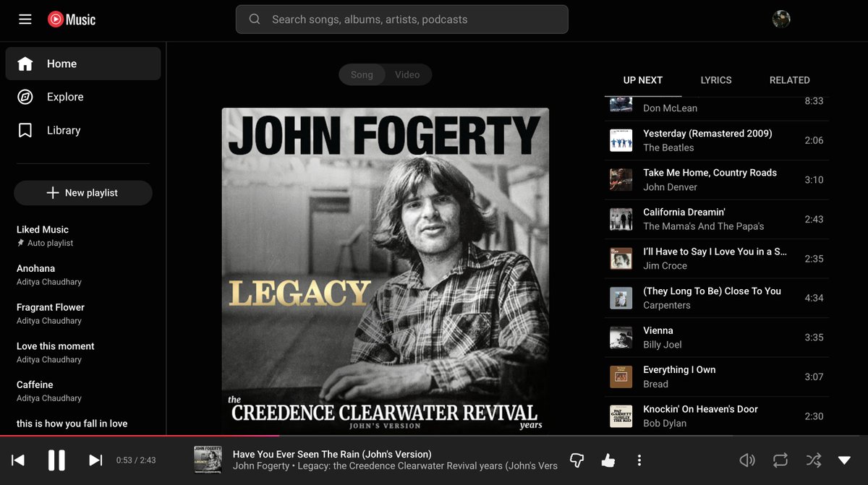Click the Liked Music pin icon
Screen dimensions: 868x485
21,244
